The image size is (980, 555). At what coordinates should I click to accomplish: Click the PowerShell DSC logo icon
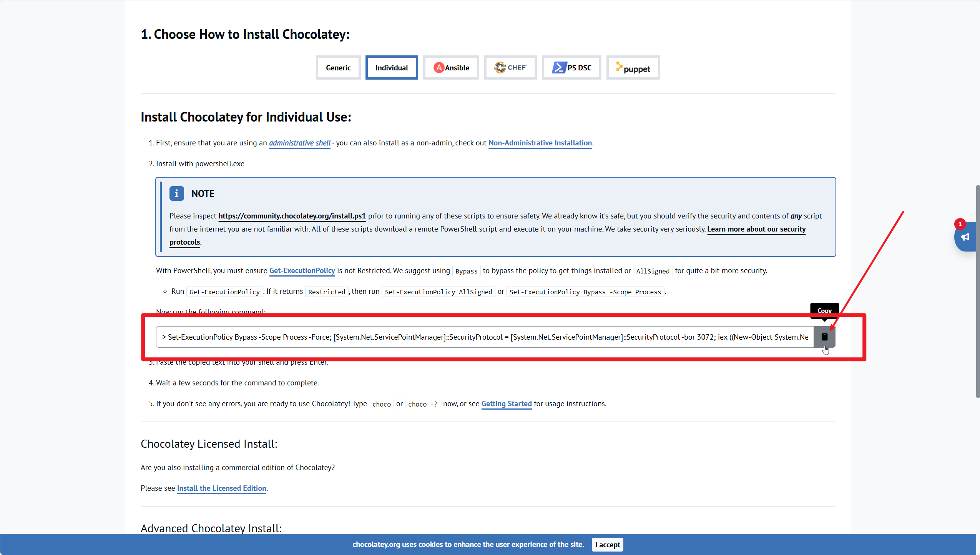coord(559,68)
